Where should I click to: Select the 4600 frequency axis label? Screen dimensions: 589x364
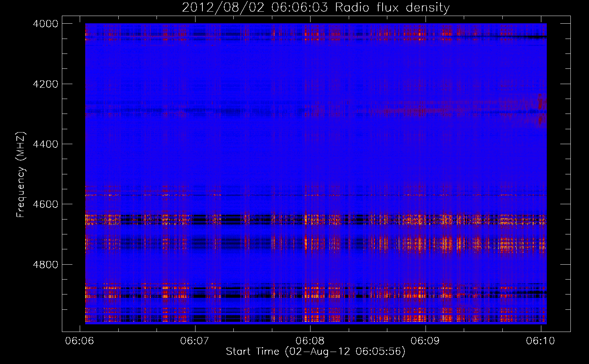coord(46,204)
